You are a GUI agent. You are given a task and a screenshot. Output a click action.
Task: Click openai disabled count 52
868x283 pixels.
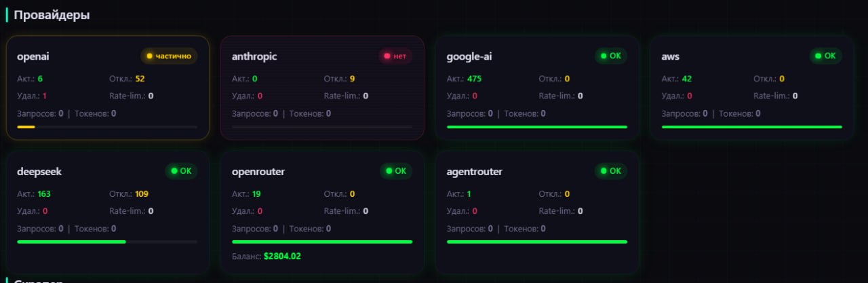pyautogui.click(x=140, y=79)
